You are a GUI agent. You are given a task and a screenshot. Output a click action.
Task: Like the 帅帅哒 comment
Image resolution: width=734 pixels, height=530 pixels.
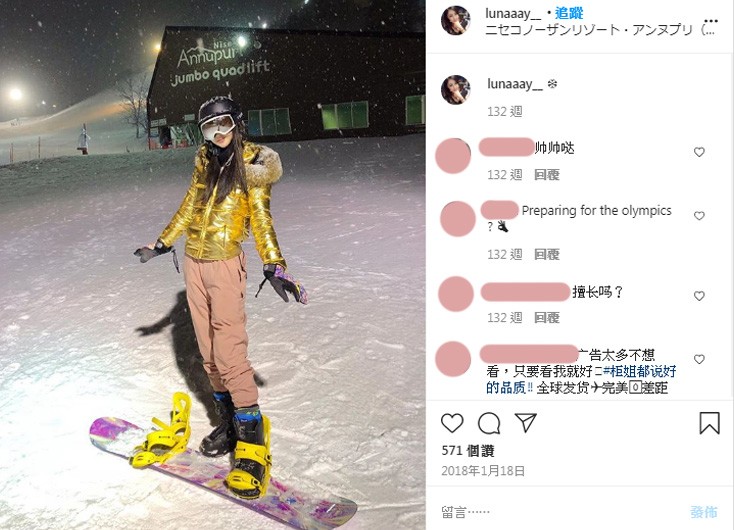tap(699, 152)
